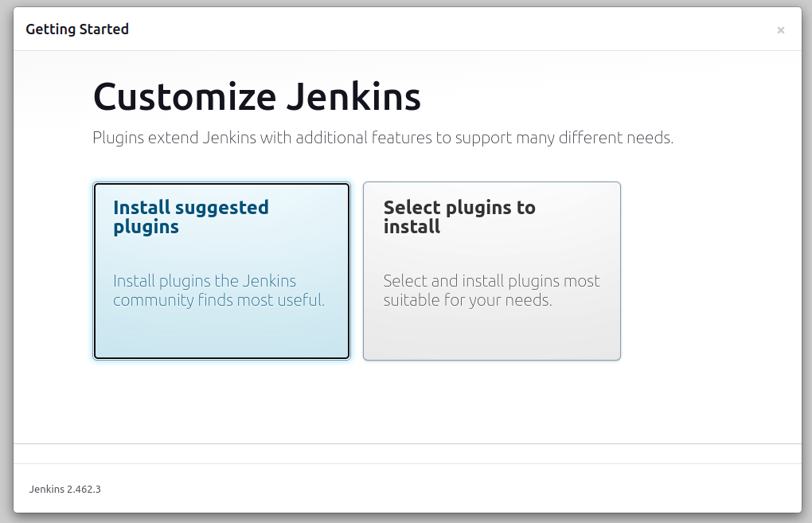Close the Getting Started dialog
812x523 pixels.
[x=780, y=30]
